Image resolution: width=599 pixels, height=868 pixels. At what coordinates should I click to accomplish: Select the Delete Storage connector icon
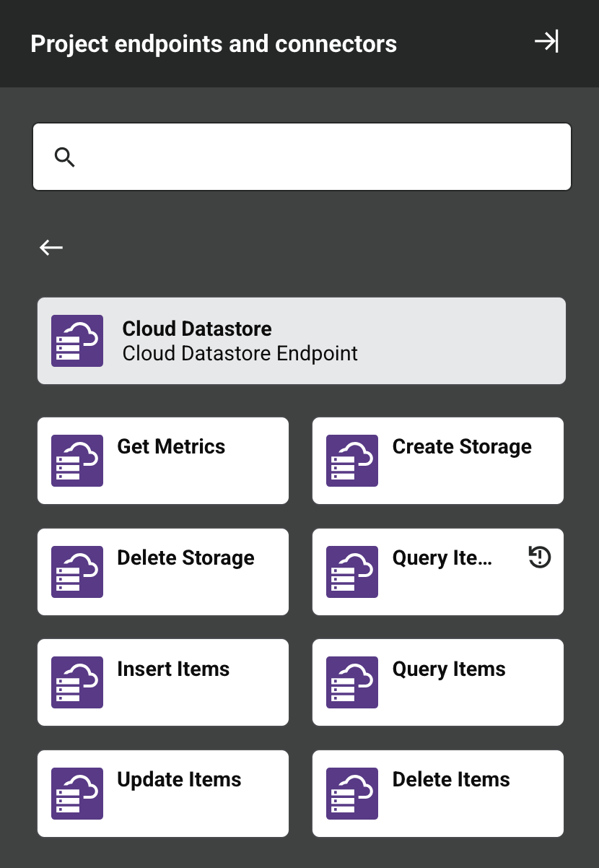[x=76, y=571]
